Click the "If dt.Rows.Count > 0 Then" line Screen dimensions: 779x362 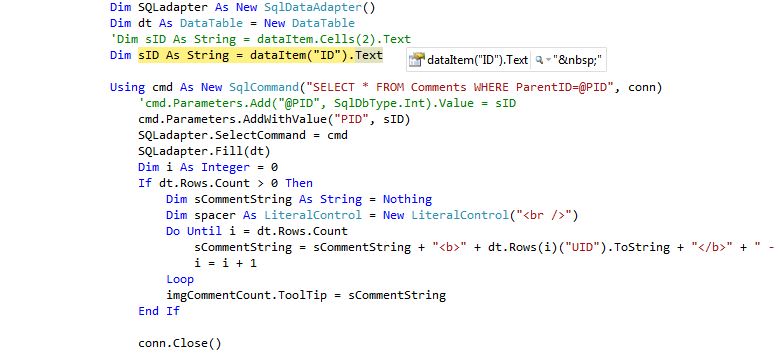point(226,183)
